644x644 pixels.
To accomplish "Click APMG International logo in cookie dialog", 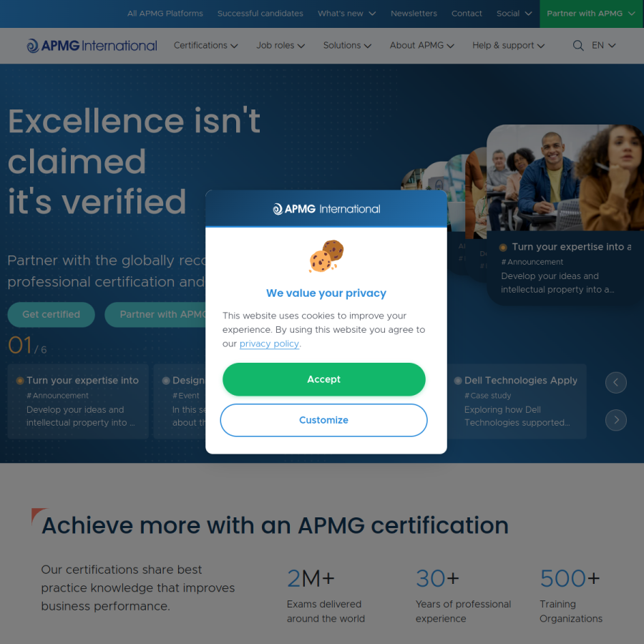I will pos(326,209).
